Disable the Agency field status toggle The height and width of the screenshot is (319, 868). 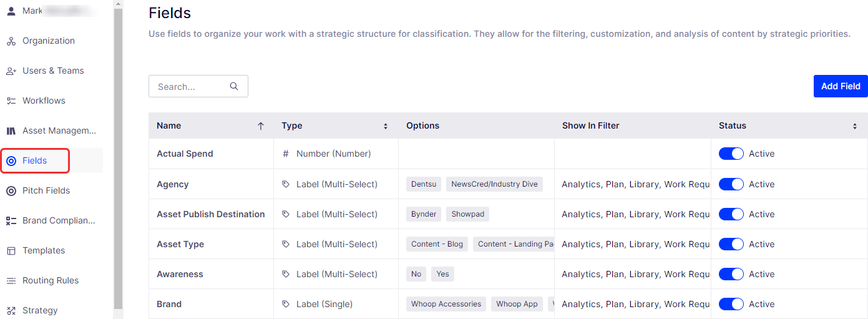coord(731,184)
